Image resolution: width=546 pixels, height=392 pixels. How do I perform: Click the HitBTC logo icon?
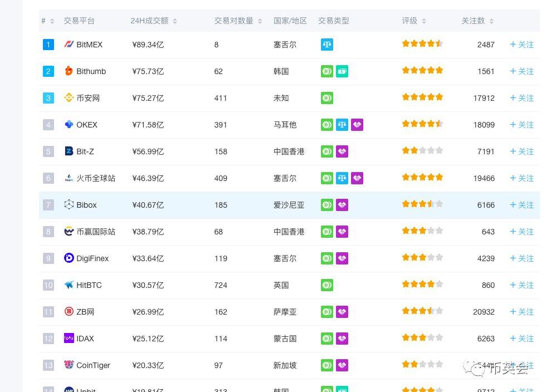69,285
